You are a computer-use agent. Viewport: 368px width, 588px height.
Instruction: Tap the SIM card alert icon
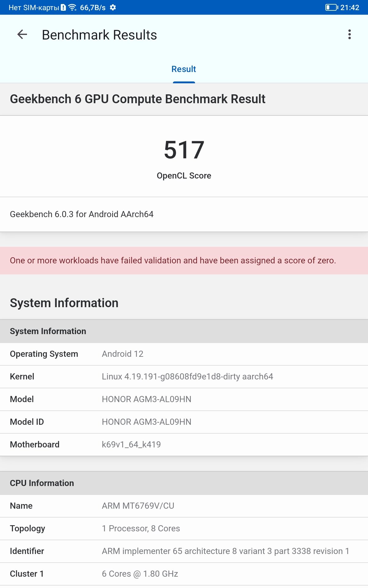tap(63, 8)
